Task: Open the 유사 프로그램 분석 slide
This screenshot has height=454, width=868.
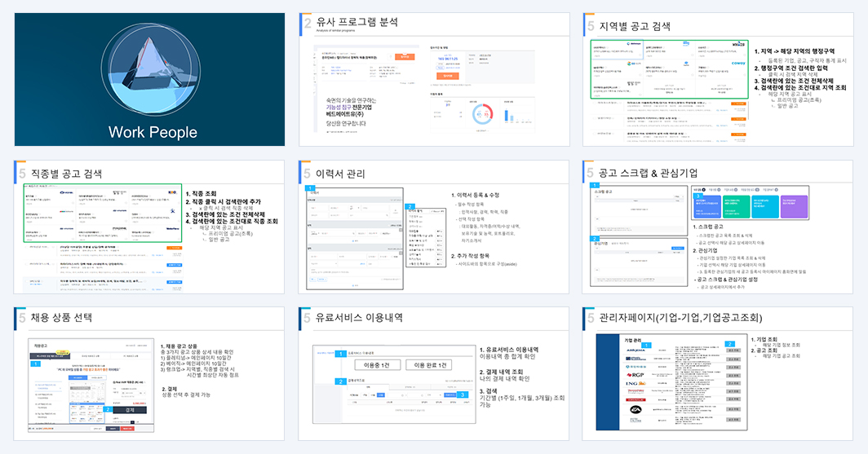Action: point(434,80)
